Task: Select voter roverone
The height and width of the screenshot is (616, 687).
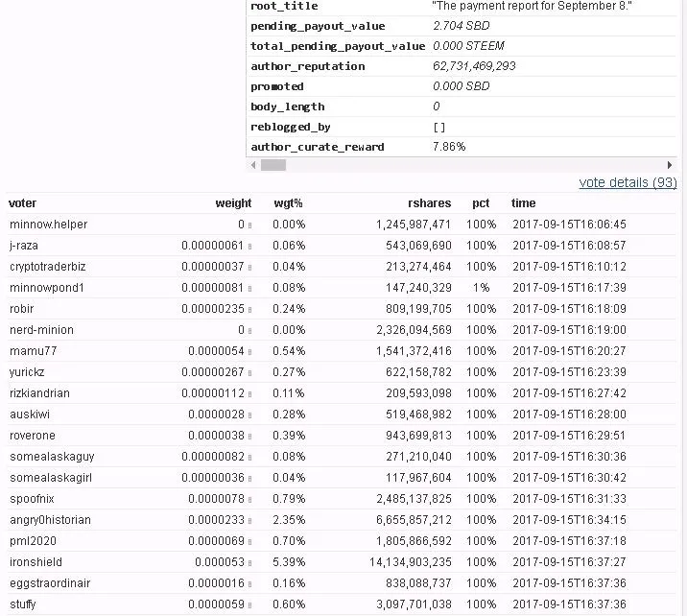Action: pos(33,436)
